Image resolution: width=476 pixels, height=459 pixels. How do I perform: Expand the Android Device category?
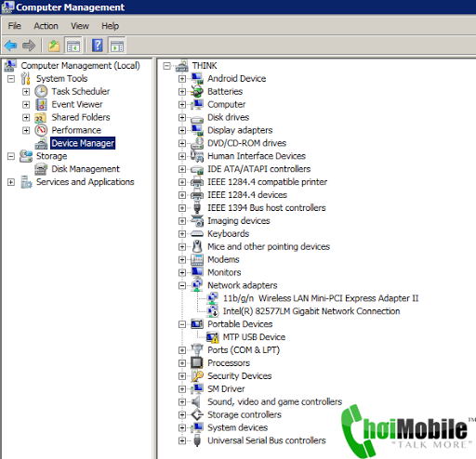click(182, 79)
